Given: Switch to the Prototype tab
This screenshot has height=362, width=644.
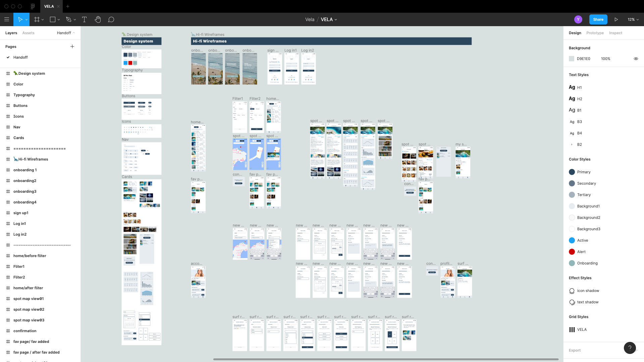Looking at the screenshot, I should point(595,33).
